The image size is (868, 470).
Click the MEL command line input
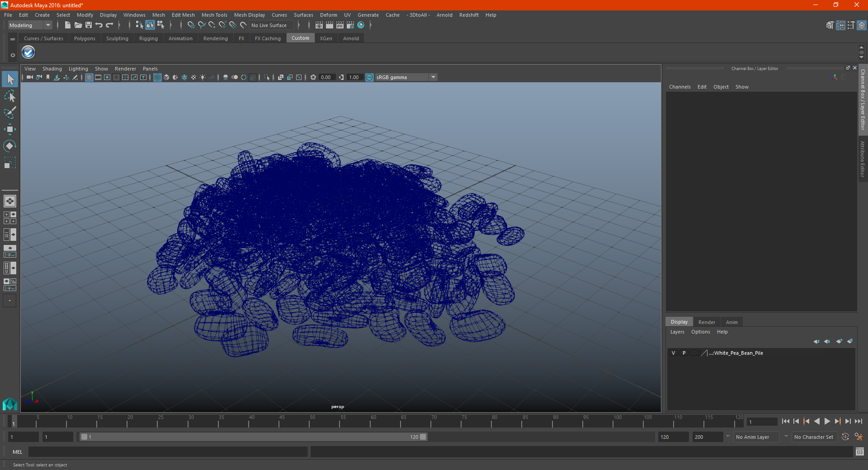[x=168, y=451]
